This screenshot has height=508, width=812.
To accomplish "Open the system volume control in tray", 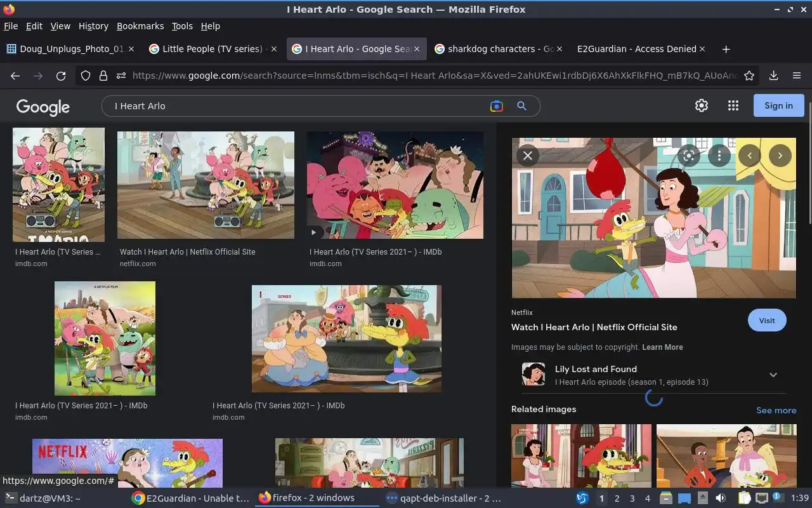I will 721,498.
